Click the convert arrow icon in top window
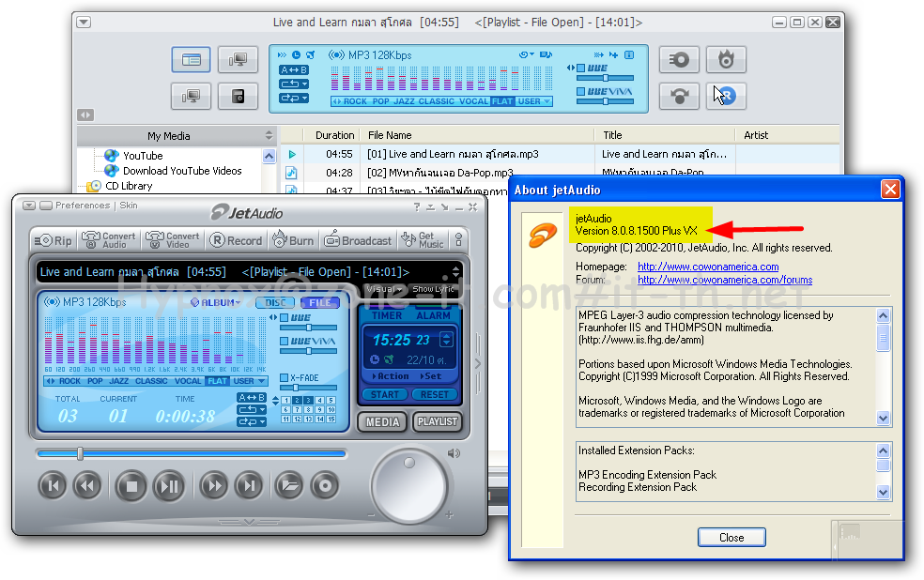The width and height of the screenshot is (924, 580). (x=679, y=96)
